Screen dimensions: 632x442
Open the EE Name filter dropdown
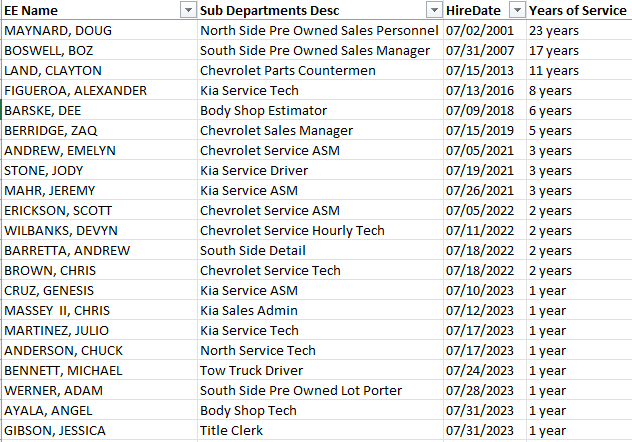[186, 10]
